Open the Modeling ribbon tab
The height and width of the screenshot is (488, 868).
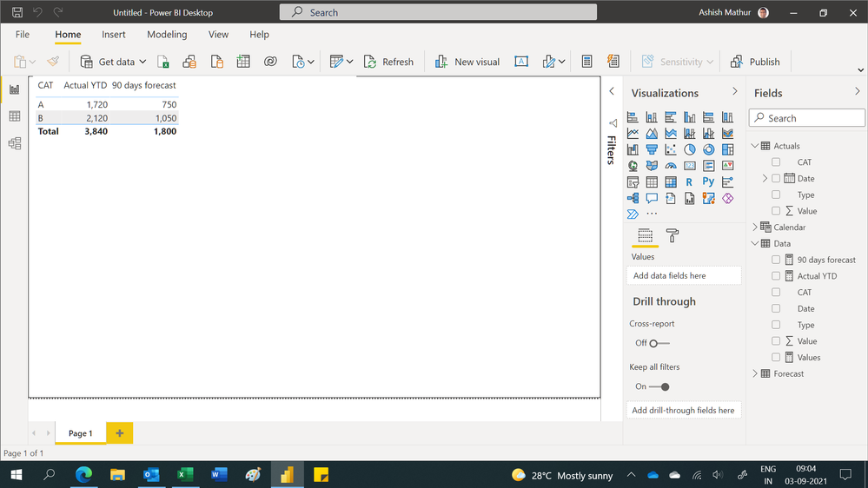(167, 35)
